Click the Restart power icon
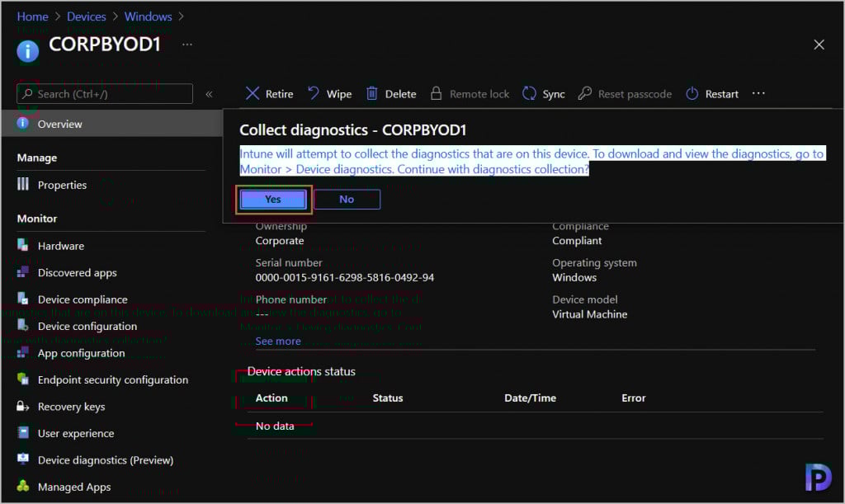Viewport: 845px width, 504px height. click(692, 94)
